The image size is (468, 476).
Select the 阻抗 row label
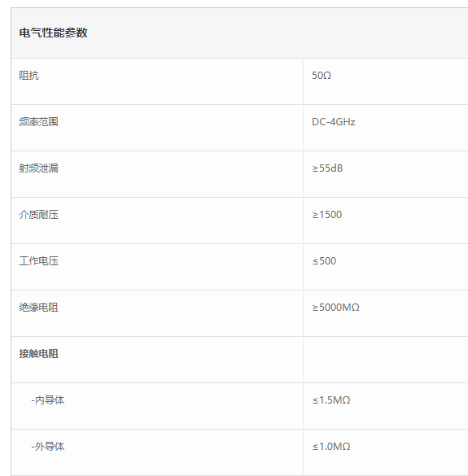click(28, 76)
